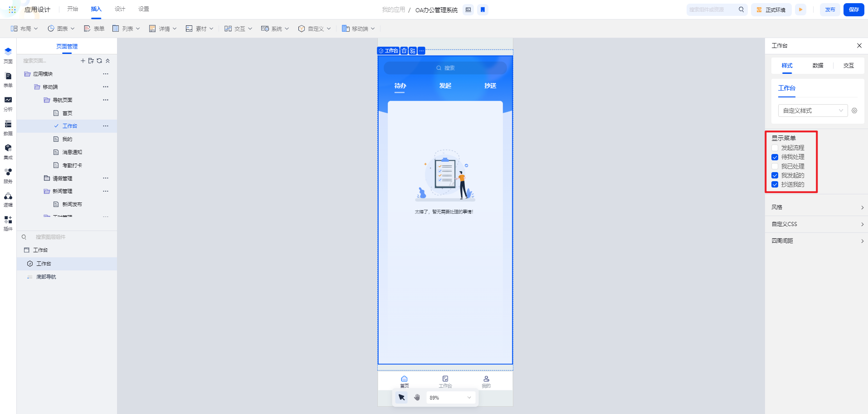Open the 插件 sidebar panel
The image size is (868, 414).
point(8,223)
